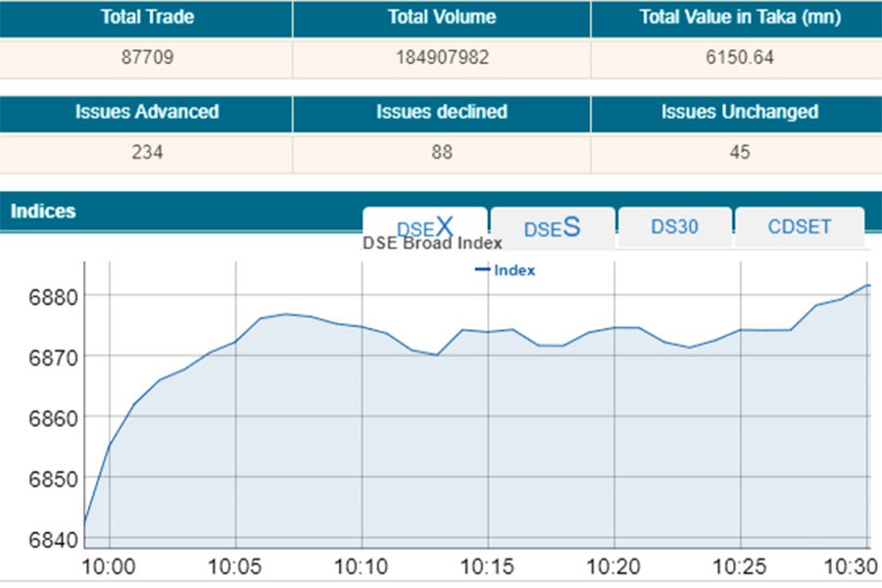The width and height of the screenshot is (882, 588).
Task: Toggle the Index series legend entry
Action: pos(506,270)
